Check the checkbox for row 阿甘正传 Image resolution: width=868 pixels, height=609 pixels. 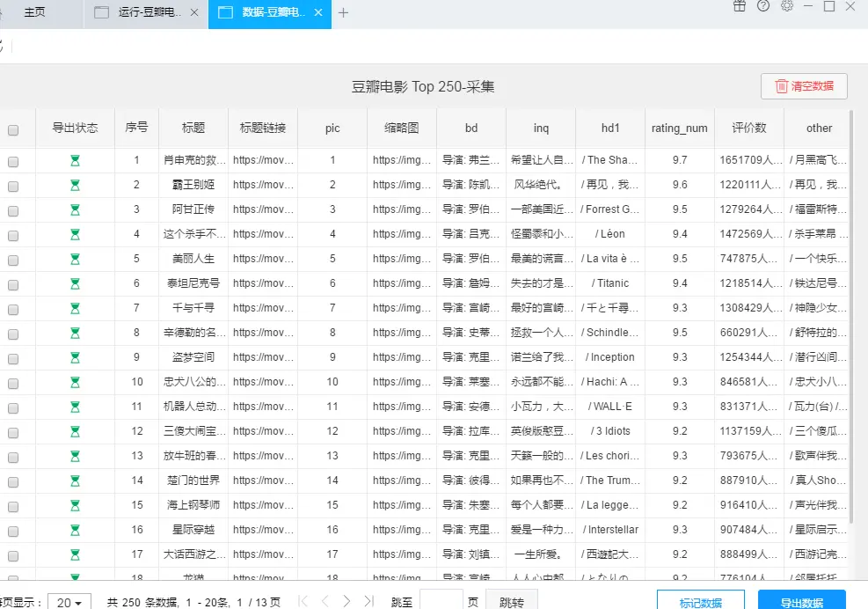13,211
